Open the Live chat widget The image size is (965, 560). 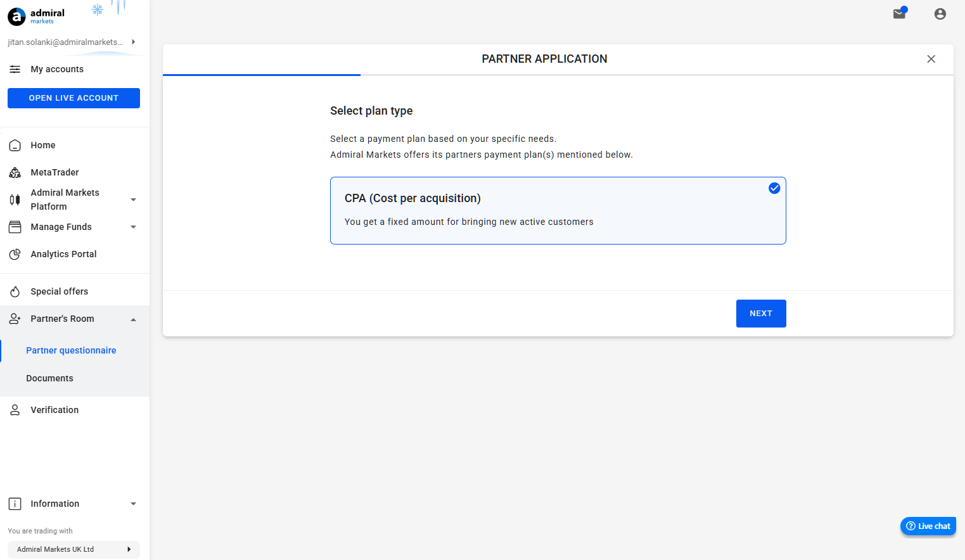(928, 526)
